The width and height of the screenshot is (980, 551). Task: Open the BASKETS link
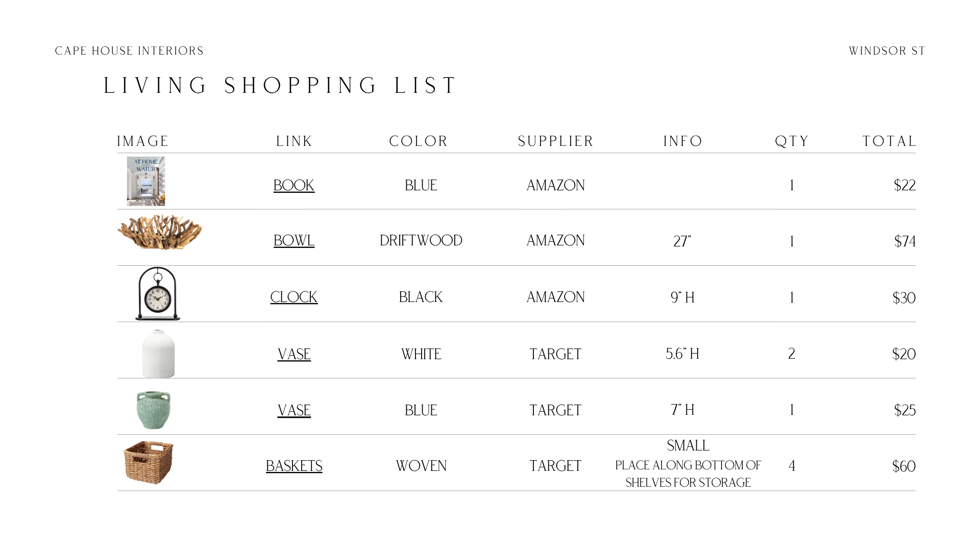click(x=294, y=466)
